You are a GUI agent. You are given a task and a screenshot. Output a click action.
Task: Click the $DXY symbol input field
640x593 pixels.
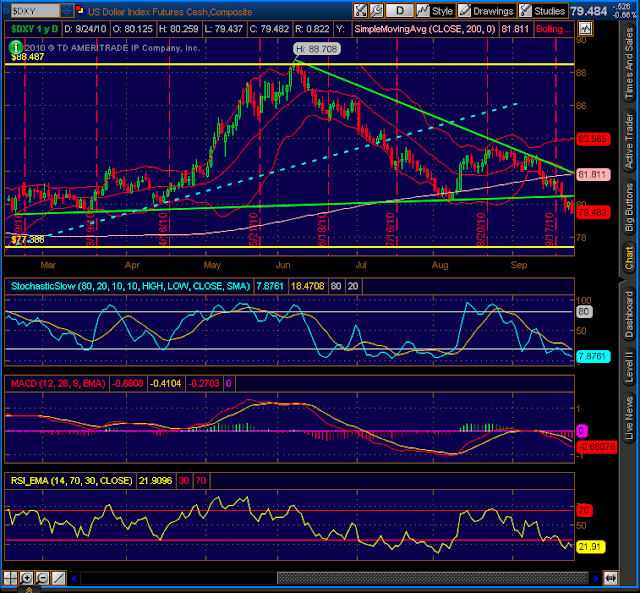35,11
